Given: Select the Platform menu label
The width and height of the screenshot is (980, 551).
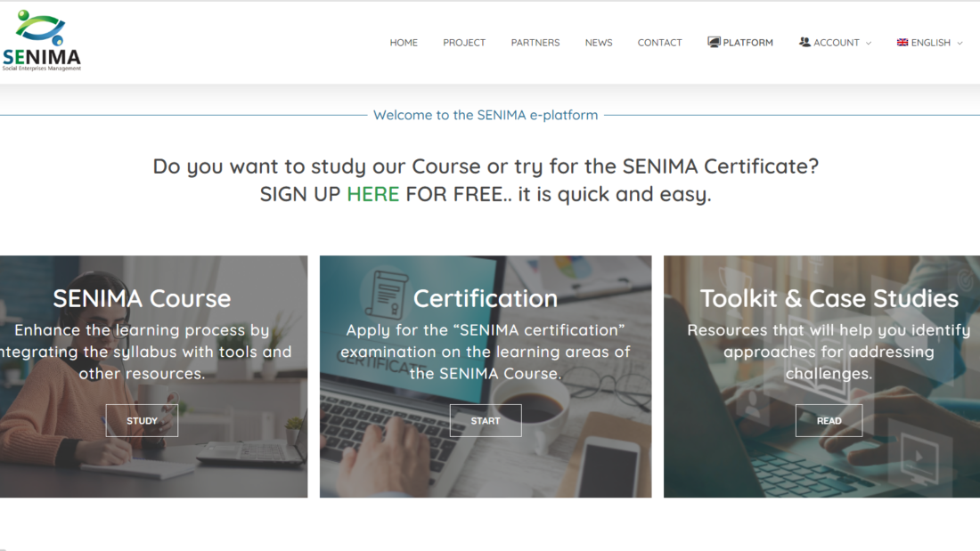Looking at the screenshot, I should [748, 43].
